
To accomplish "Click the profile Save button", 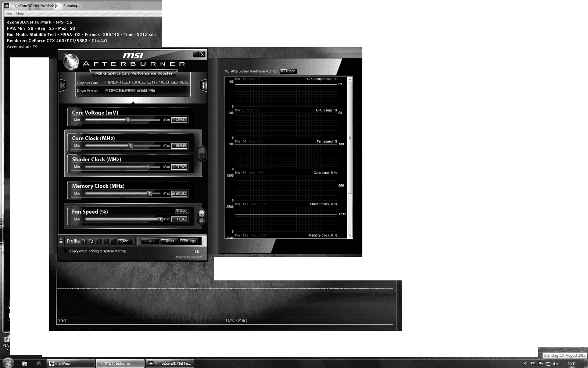I will [x=124, y=241].
